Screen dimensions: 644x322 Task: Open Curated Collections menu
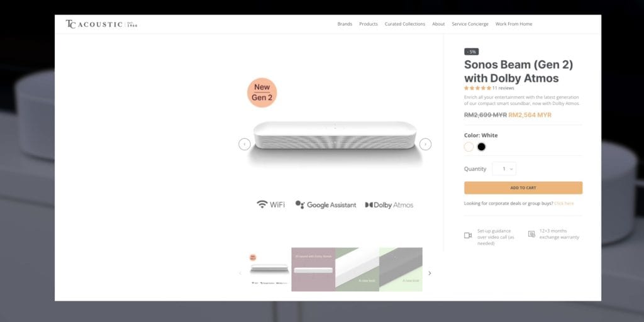pos(405,25)
